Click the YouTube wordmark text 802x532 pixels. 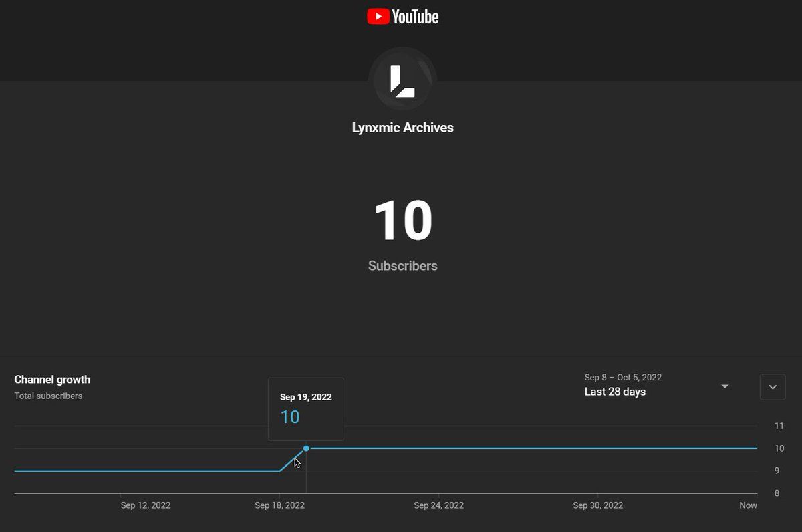click(415, 17)
